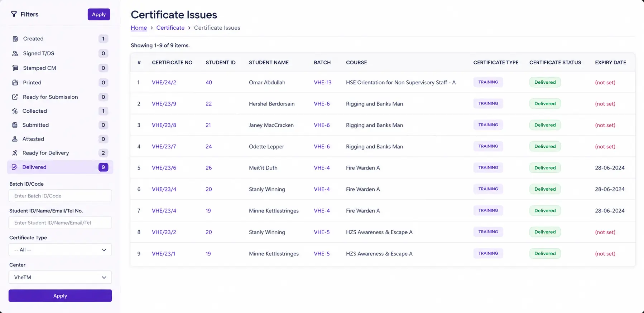Screen dimensions: 644x313
Task: Click the Expiry Date column header
Action: (x=611, y=62)
